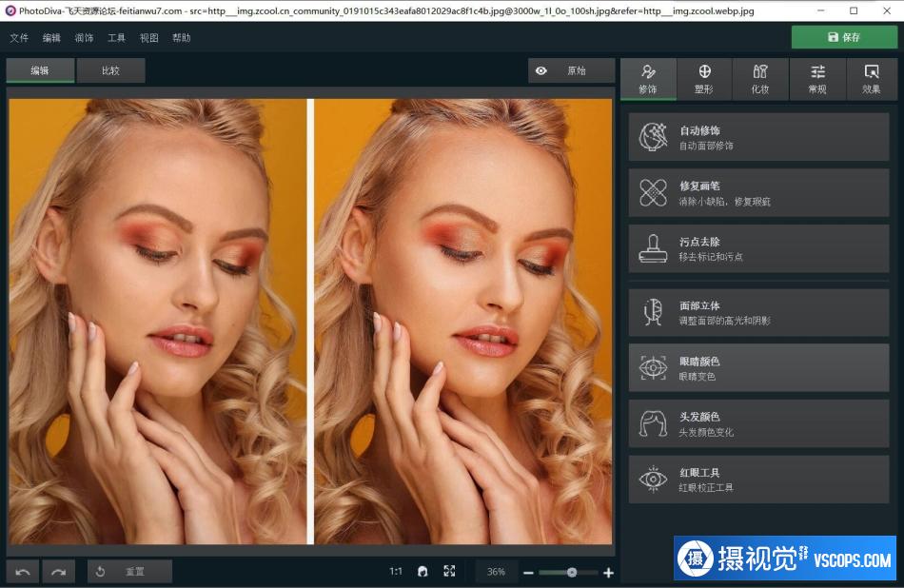
Task: Open the 头发颜色 hair color tool
Action: [758, 423]
